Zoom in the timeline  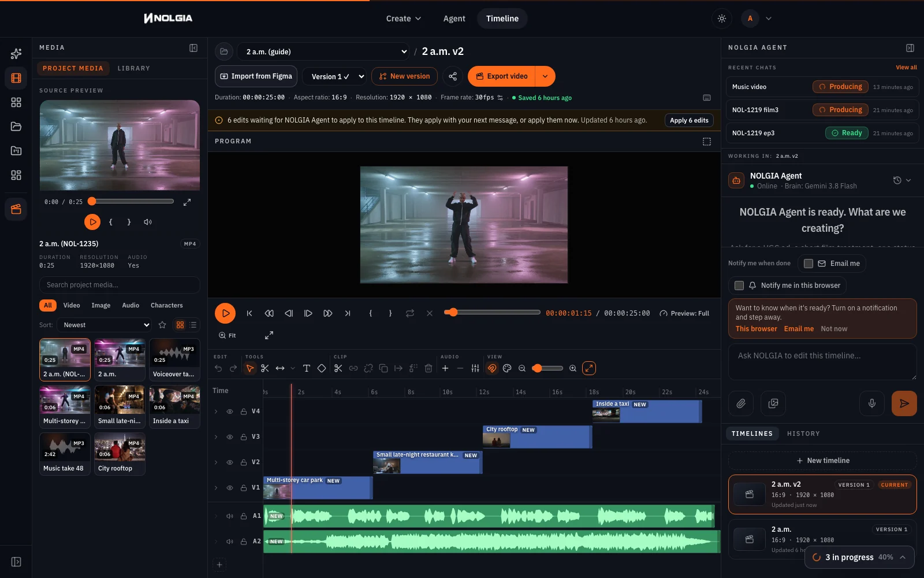(x=573, y=368)
